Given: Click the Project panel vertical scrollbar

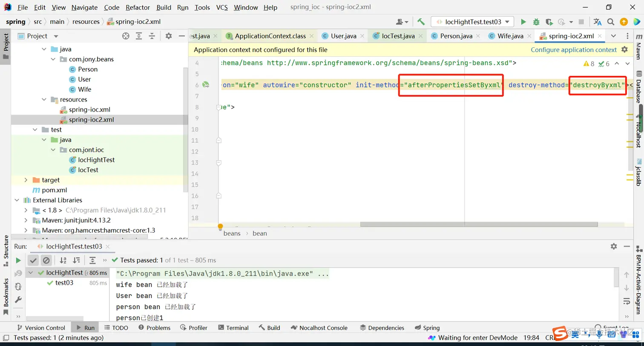Looking at the screenshot, I should [185, 130].
